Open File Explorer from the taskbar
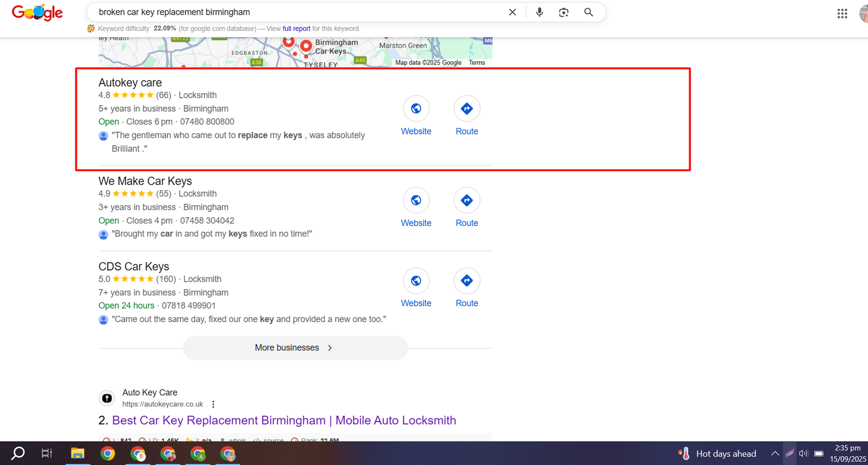The height and width of the screenshot is (465, 868). coord(78,454)
